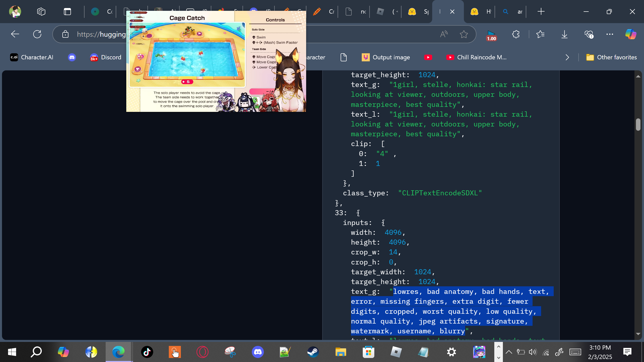Image resolution: width=644 pixels, height=362 pixels.
Task: Switch to the teal-circle 'Cc' tab
Action: (x=101, y=12)
